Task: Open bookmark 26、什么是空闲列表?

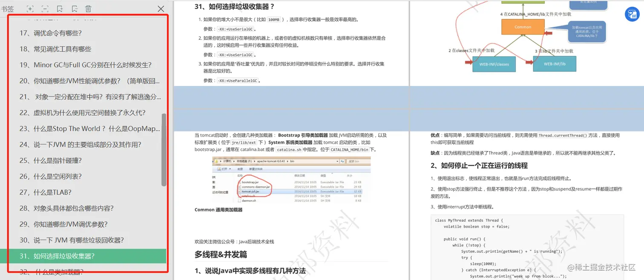Action: point(51,176)
